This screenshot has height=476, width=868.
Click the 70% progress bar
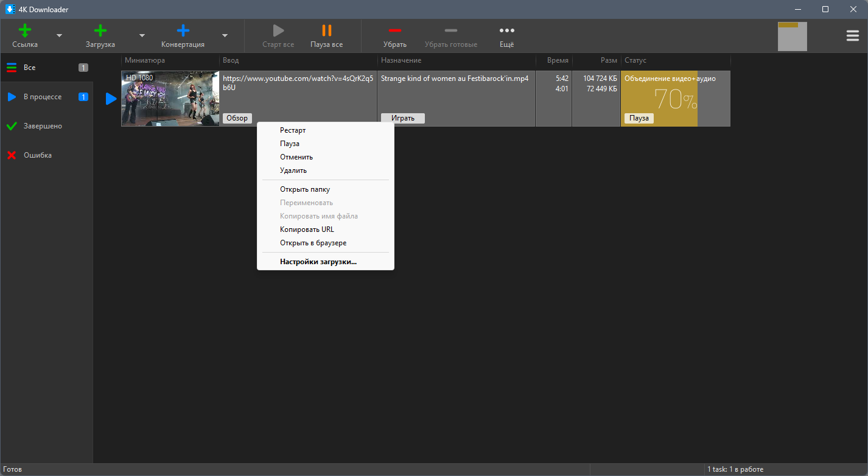675,99
